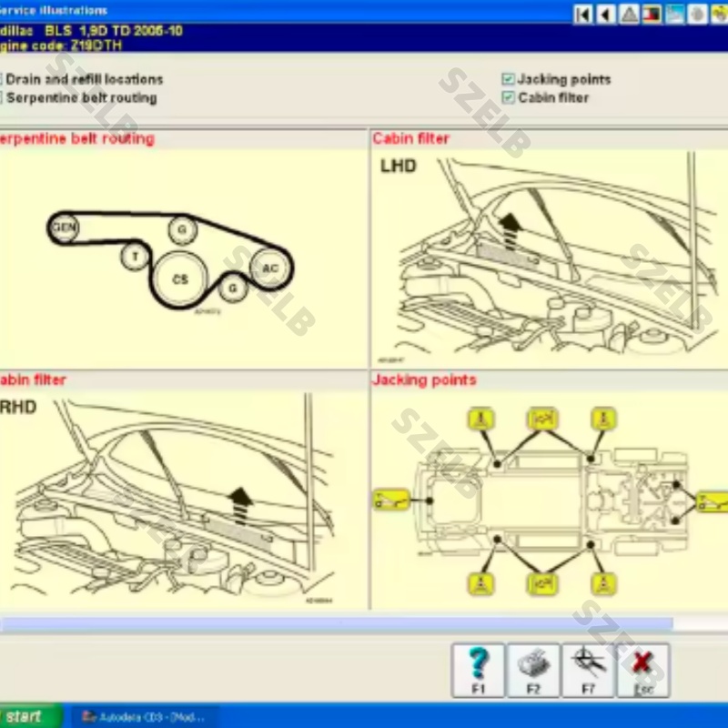The width and height of the screenshot is (728, 728).
Task: Click the T tensioner pulley in the belt diagram
Action: tap(135, 256)
